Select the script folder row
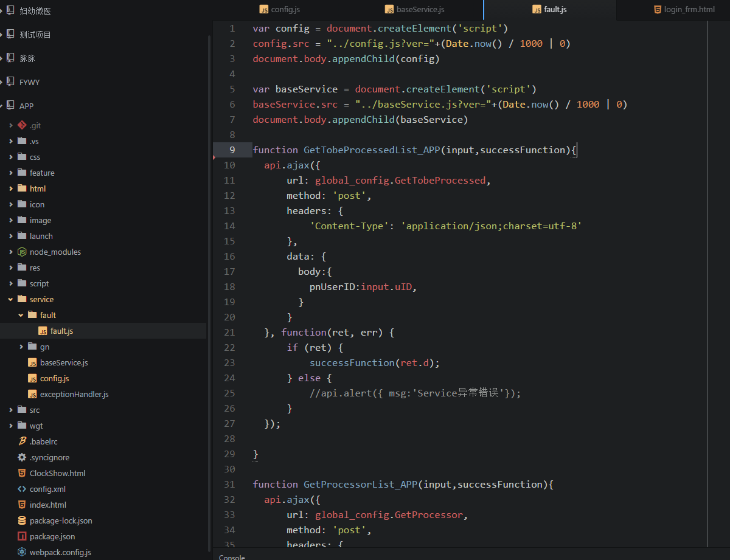The height and width of the screenshot is (560, 730). 103,283
